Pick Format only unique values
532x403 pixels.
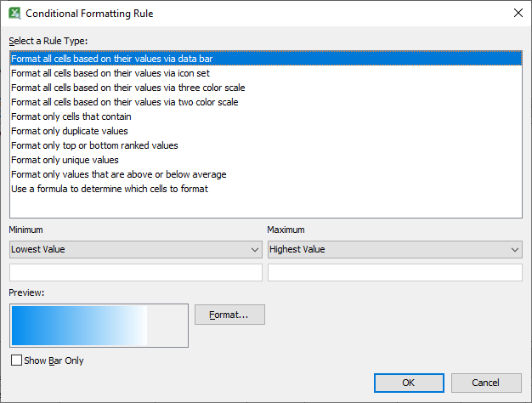65,160
